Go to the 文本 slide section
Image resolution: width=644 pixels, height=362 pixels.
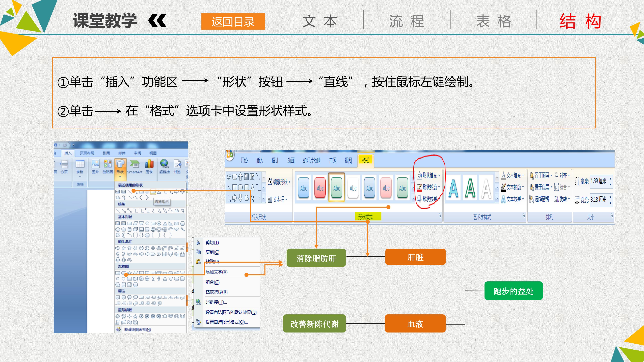(x=320, y=21)
